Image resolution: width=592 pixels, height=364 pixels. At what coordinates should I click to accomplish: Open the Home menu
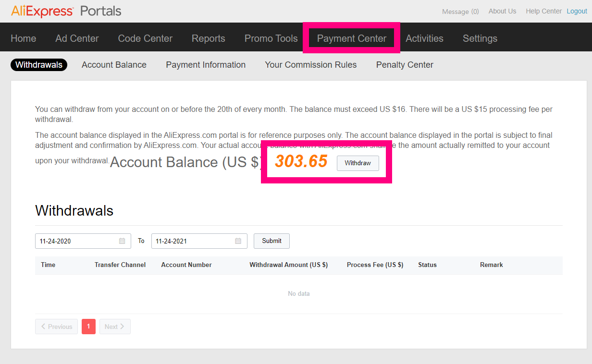coord(24,38)
